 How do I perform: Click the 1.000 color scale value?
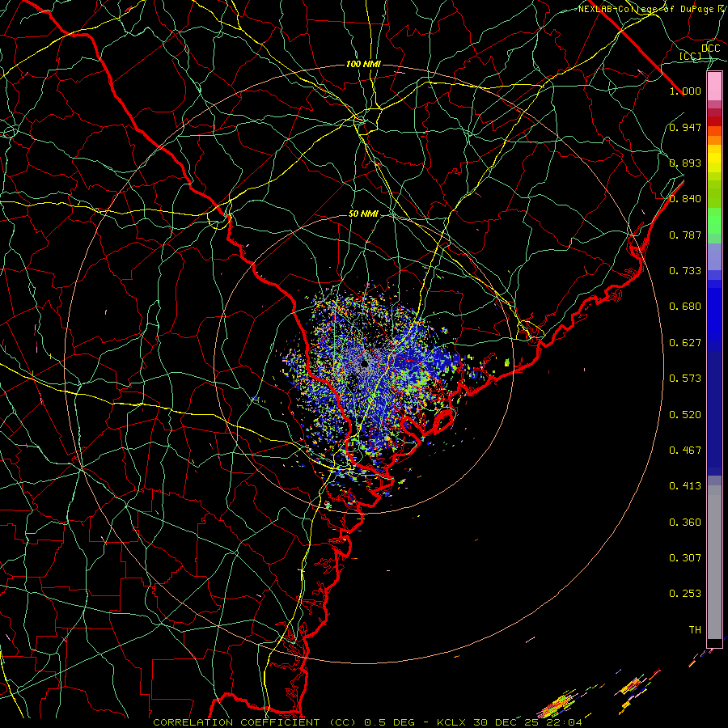pos(685,91)
